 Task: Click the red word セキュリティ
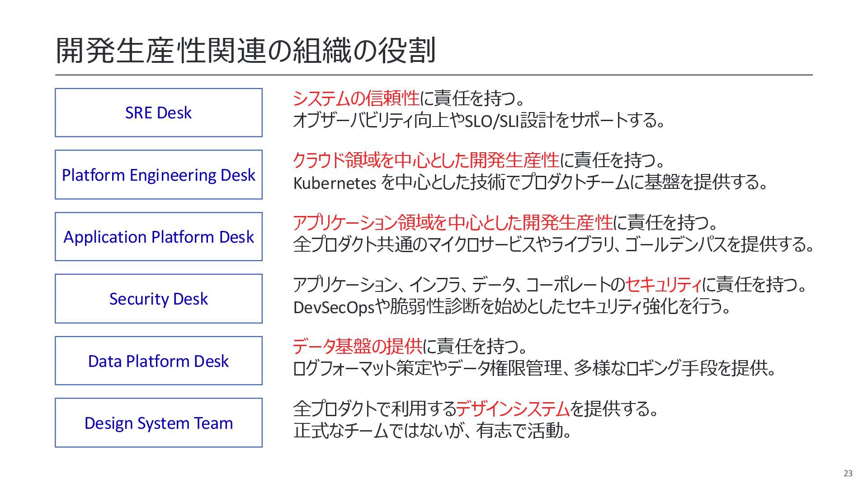pos(664,284)
